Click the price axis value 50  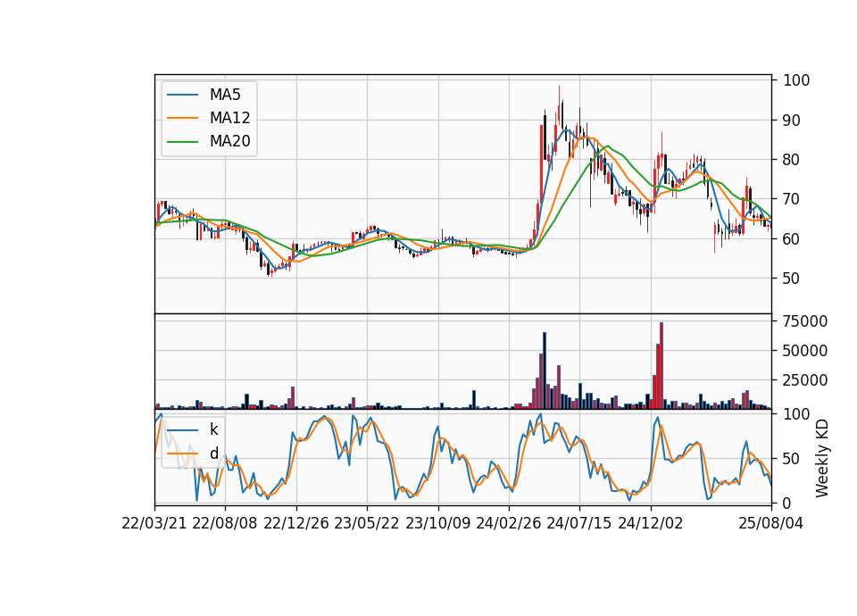point(791,279)
